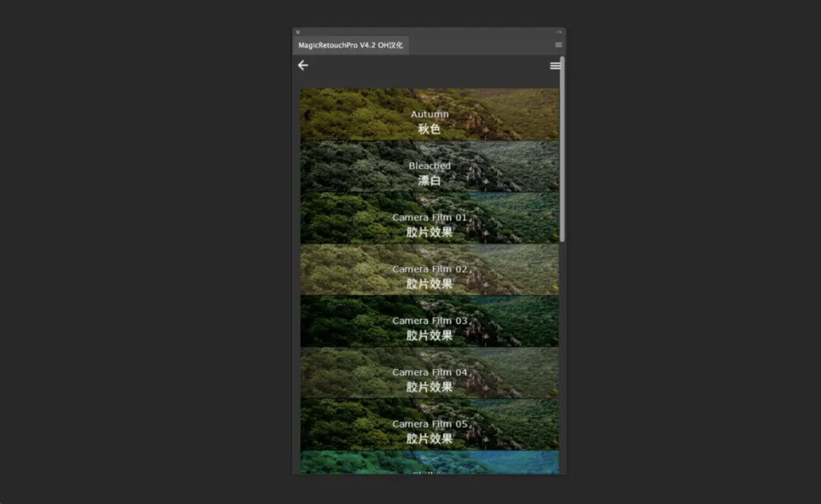Select the Camera Film 04 preset
The height and width of the screenshot is (504, 821).
click(x=430, y=373)
